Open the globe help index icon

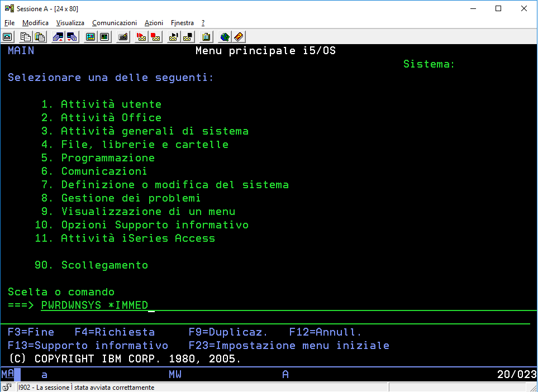[x=225, y=37]
